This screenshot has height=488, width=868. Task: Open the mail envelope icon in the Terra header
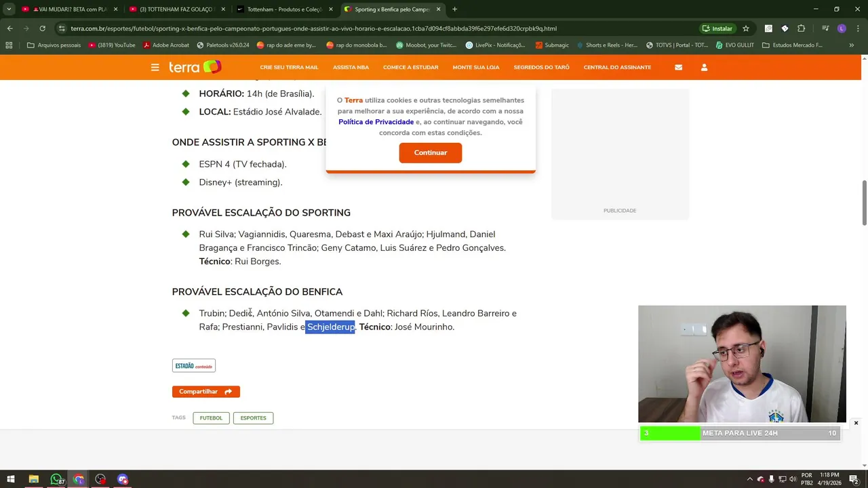click(x=678, y=67)
